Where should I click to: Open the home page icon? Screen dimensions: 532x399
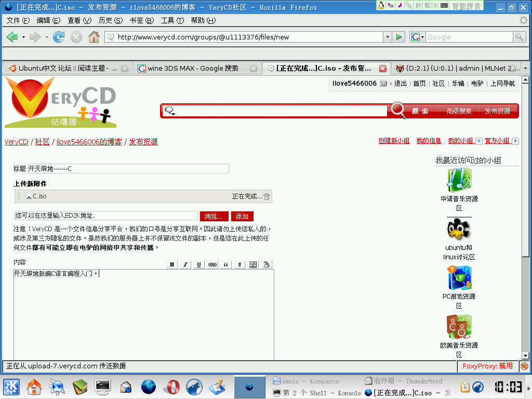coord(94,37)
